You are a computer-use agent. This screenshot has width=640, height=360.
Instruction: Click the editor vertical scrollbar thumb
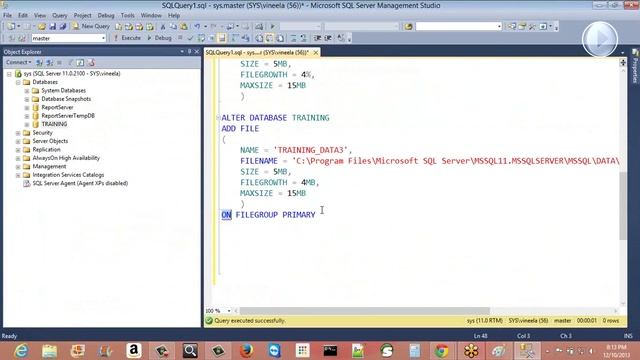[622, 206]
